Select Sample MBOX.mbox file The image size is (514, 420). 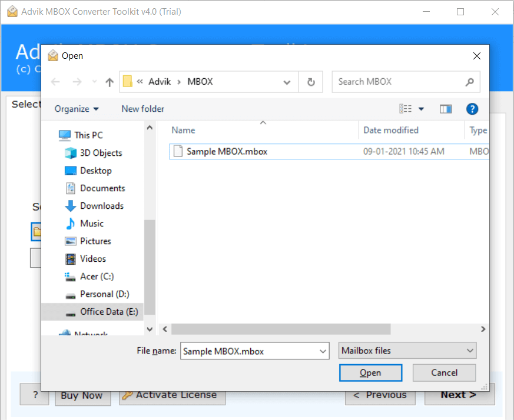[329, 151]
